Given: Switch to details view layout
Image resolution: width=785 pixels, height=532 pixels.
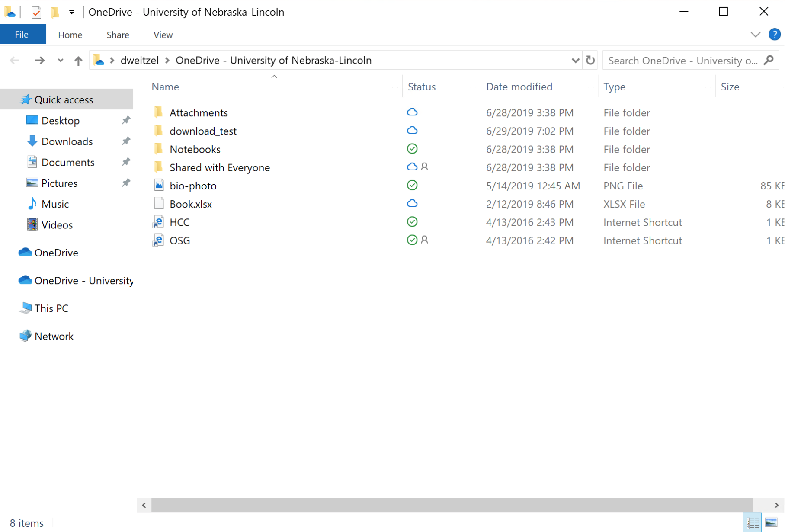Looking at the screenshot, I should pyautogui.click(x=752, y=522).
